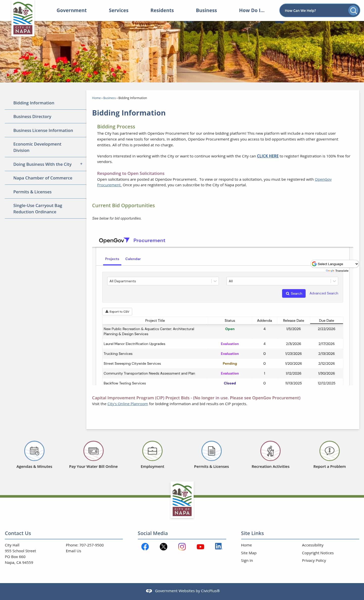The image size is (364, 600).
Task: Switch to the Projects tab
Action: tap(112, 259)
